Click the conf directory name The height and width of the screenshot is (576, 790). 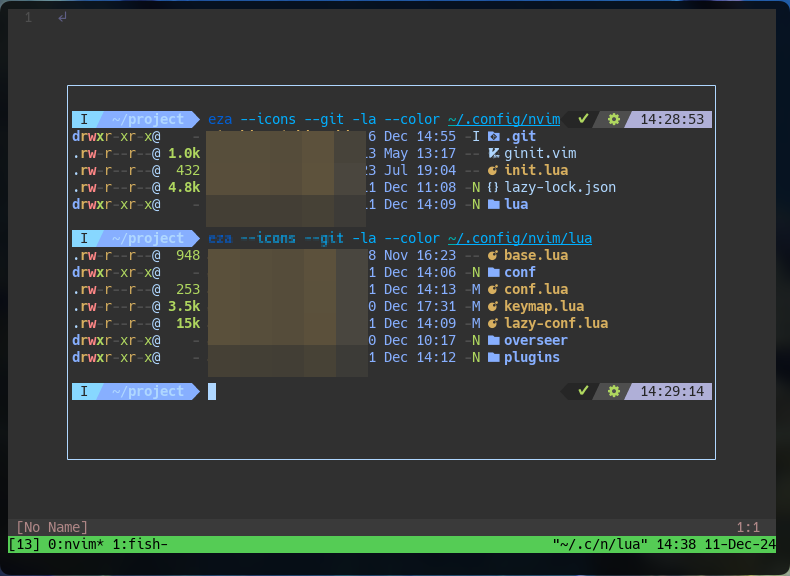[520, 273]
